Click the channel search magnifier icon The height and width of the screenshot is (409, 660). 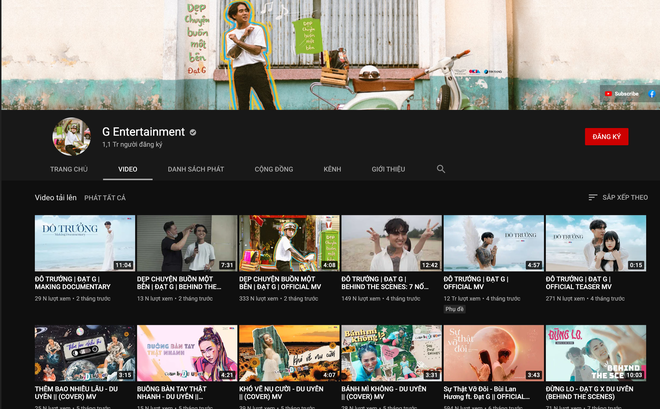[441, 169]
